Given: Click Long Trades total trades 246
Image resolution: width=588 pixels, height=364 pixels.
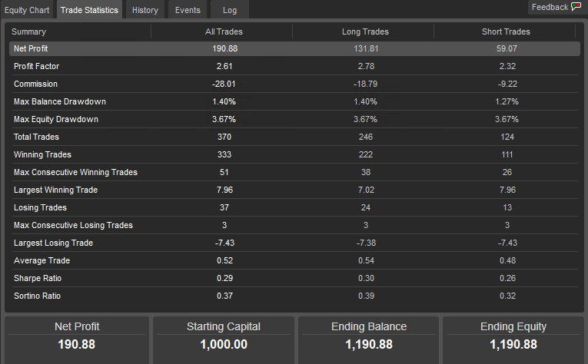Looking at the screenshot, I should pyautogui.click(x=366, y=137).
